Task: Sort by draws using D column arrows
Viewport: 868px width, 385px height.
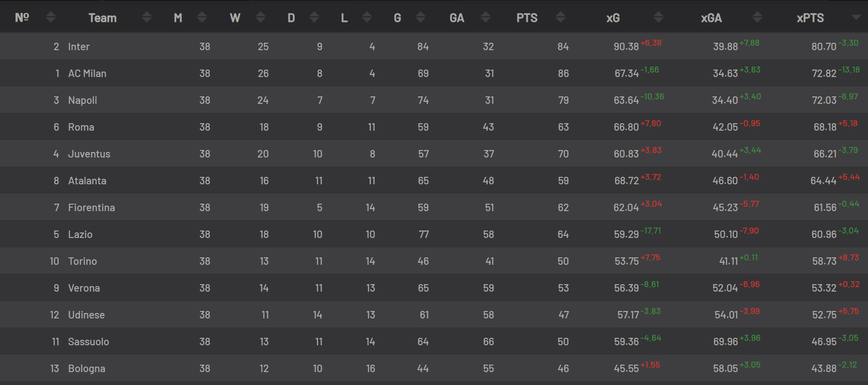Action: (x=314, y=17)
